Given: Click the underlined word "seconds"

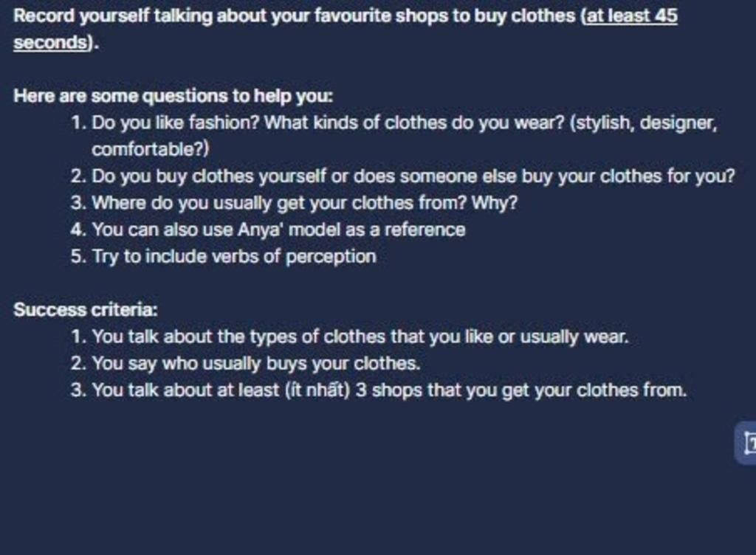Looking at the screenshot, I should point(49,42).
